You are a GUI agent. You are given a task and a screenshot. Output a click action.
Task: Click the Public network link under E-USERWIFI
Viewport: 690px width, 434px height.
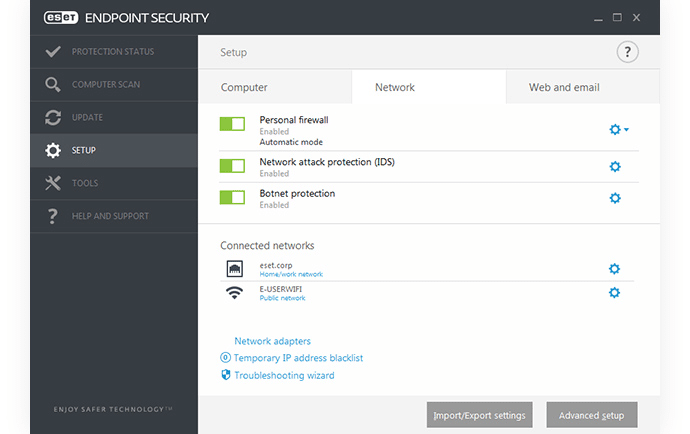(282, 298)
